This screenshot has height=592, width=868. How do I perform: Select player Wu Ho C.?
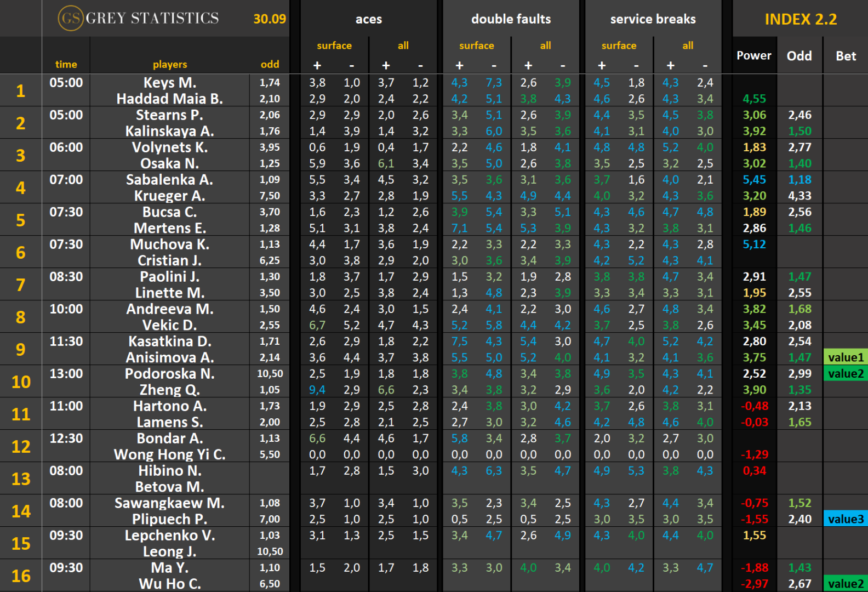coord(170,584)
